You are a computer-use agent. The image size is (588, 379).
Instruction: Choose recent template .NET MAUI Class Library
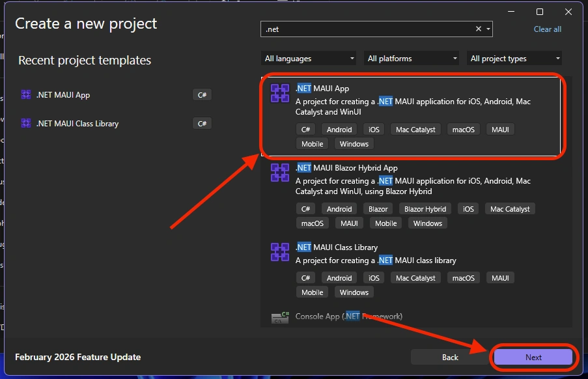pos(77,123)
